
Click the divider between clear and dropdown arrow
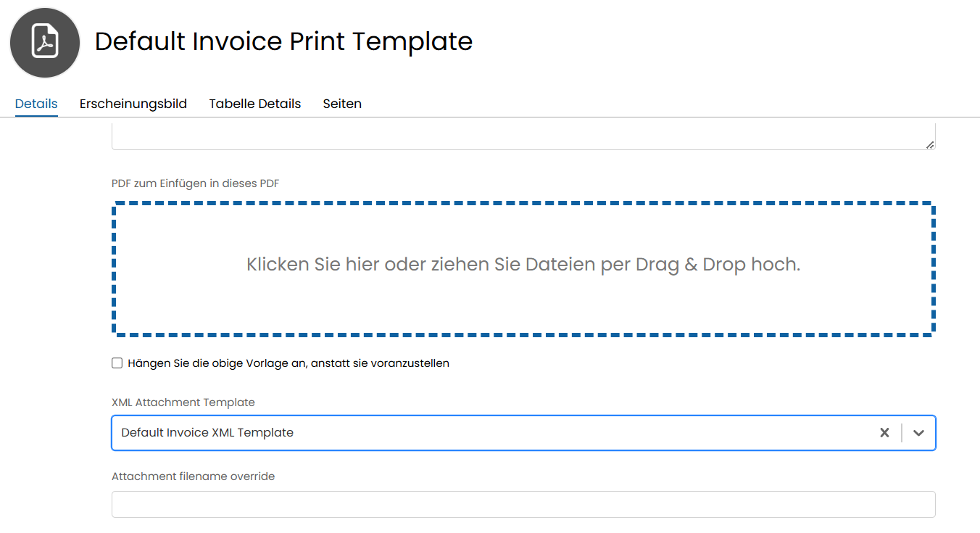[x=902, y=433]
